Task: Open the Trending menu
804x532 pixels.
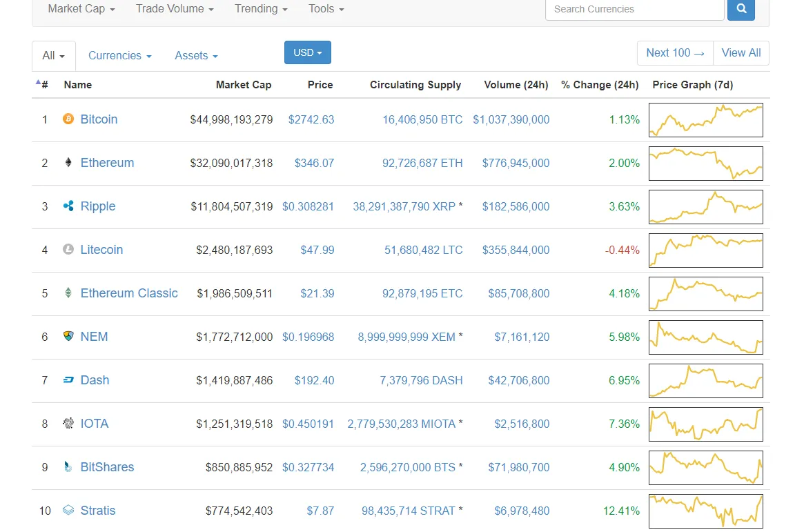Action: tap(260, 9)
